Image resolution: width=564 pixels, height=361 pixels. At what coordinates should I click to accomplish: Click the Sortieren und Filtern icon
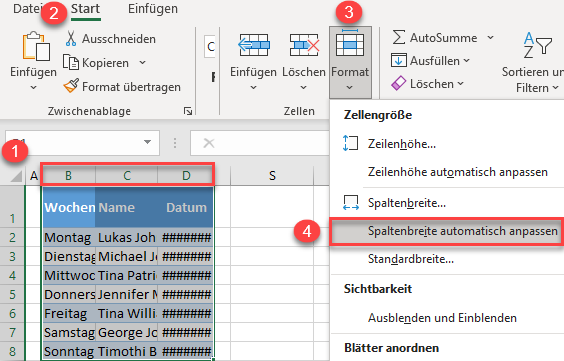point(537,46)
